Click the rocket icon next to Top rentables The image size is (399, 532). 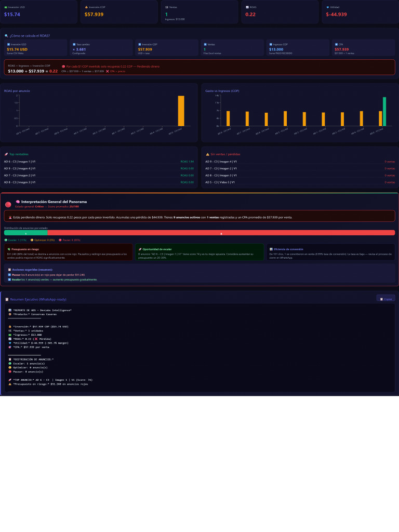pyautogui.click(x=6, y=154)
